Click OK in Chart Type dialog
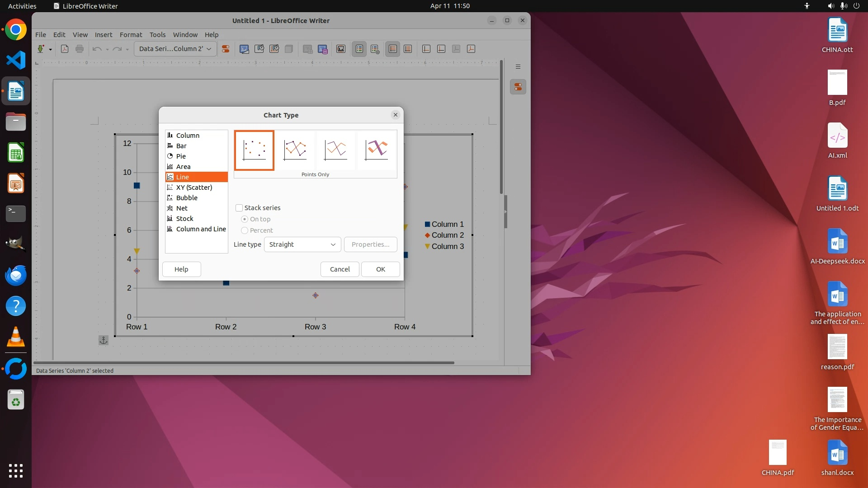Image resolution: width=868 pixels, height=488 pixels. [380, 269]
